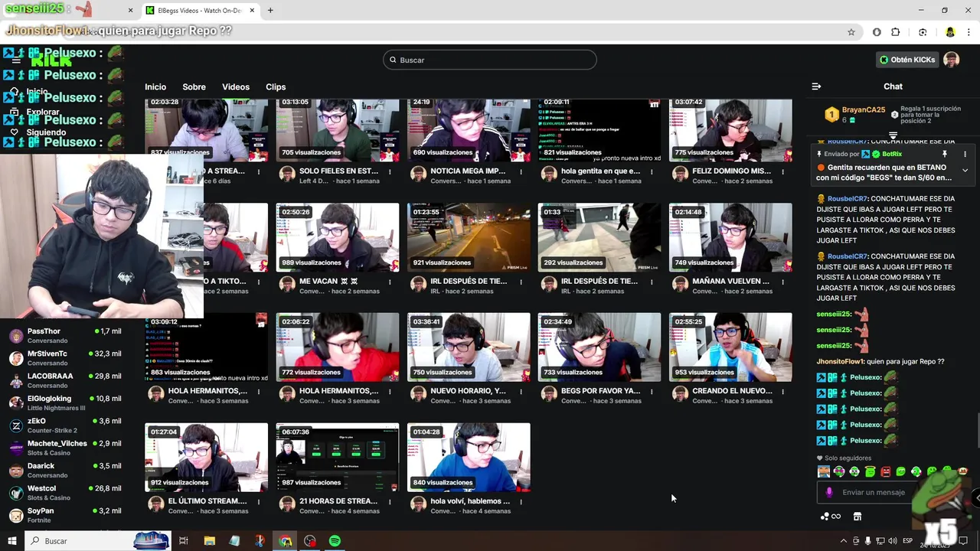Play the 06:07:36 video with 987 visualizaciones
The width and height of the screenshot is (980, 551).
coord(338,458)
